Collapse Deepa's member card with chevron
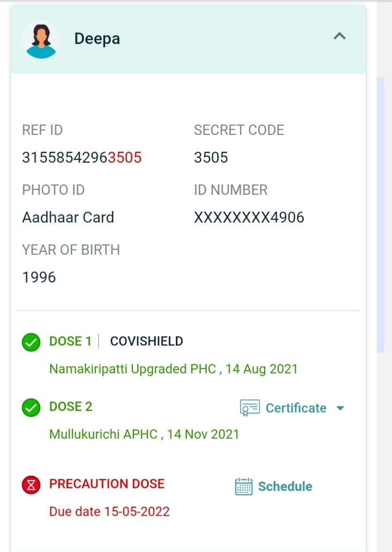The width and height of the screenshot is (392, 552). click(x=340, y=36)
